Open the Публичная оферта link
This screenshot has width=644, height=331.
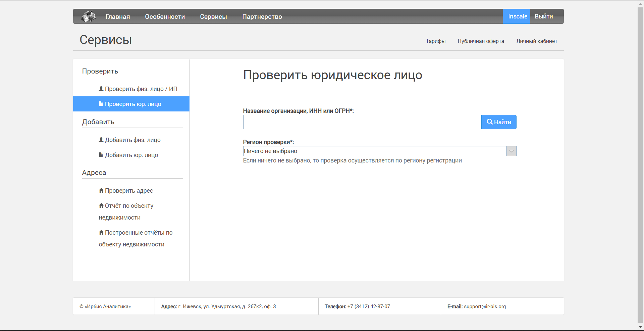point(481,41)
